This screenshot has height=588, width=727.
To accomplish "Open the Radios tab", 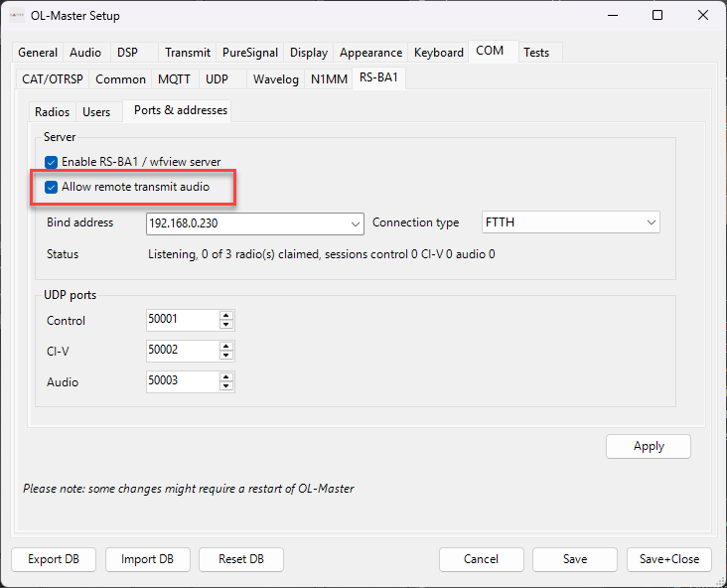I will 52,112.
